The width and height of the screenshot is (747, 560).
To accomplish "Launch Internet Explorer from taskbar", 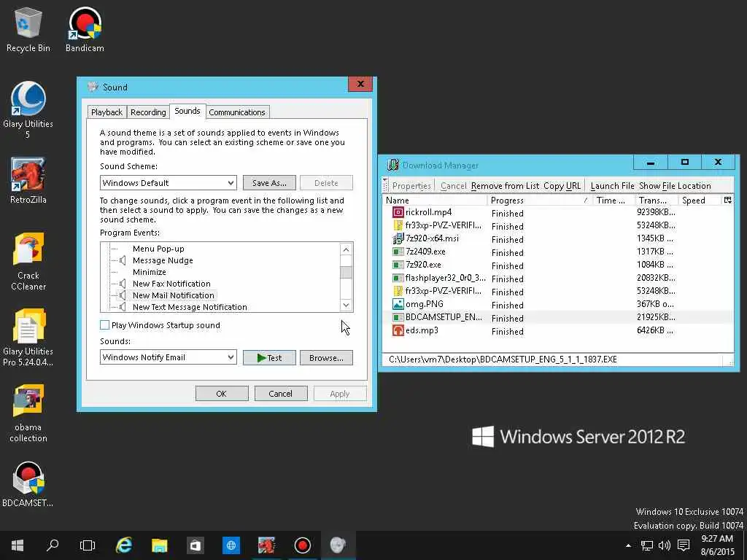I will coord(124,545).
